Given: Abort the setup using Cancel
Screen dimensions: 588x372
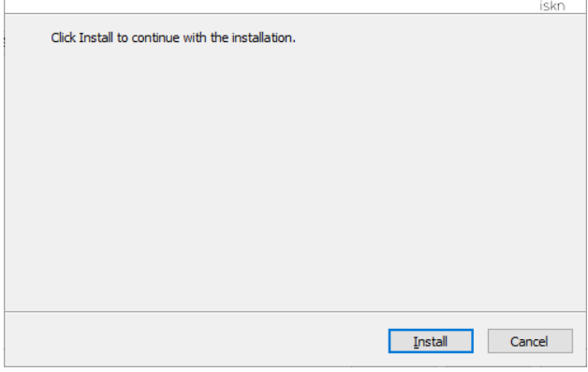Looking at the screenshot, I should coord(530,341).
